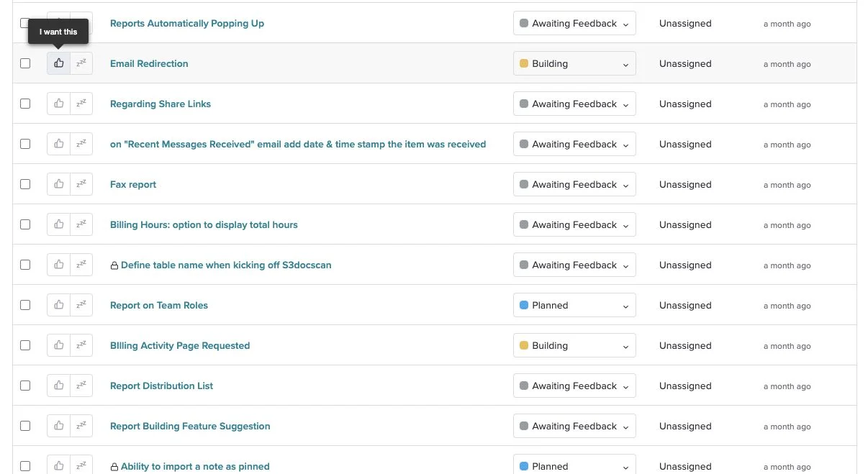Thumbs-up the Fax report idea

pos(59,184)
